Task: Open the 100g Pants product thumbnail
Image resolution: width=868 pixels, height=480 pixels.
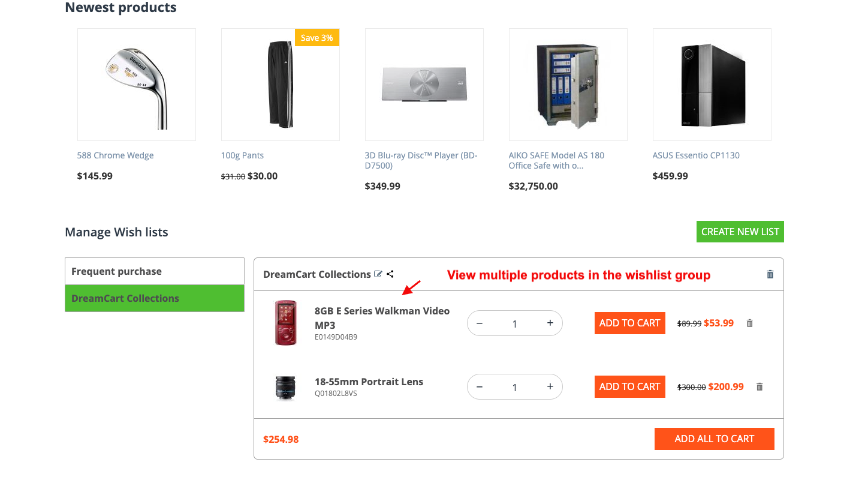Action: click(x=281, y=85)
